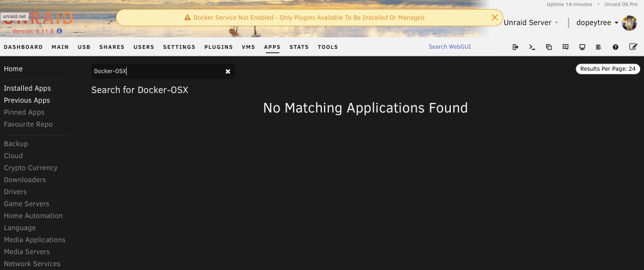Screen dimensions: 644x270
Task: Click the dopeytree wizard avatar
Action: [x=629, y=23]
